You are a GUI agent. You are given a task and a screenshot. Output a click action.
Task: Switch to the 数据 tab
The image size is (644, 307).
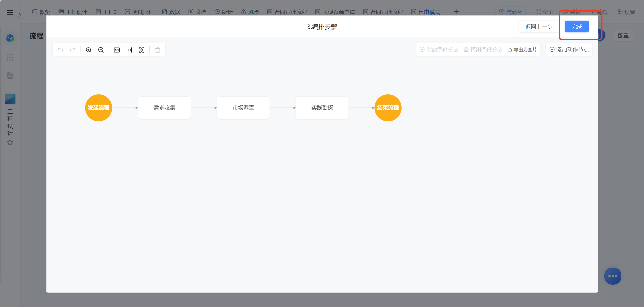(171, 12)
